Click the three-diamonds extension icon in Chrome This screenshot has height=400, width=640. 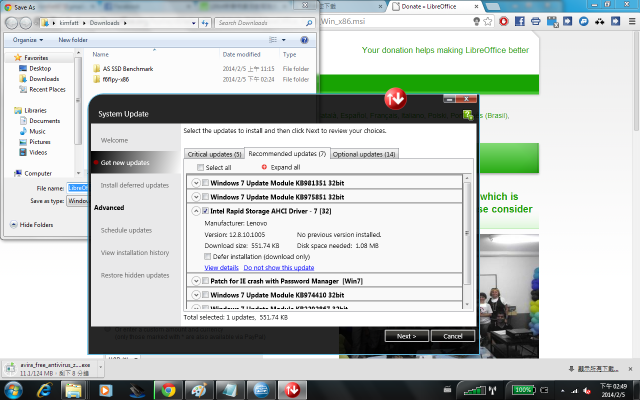click(600, 21)
